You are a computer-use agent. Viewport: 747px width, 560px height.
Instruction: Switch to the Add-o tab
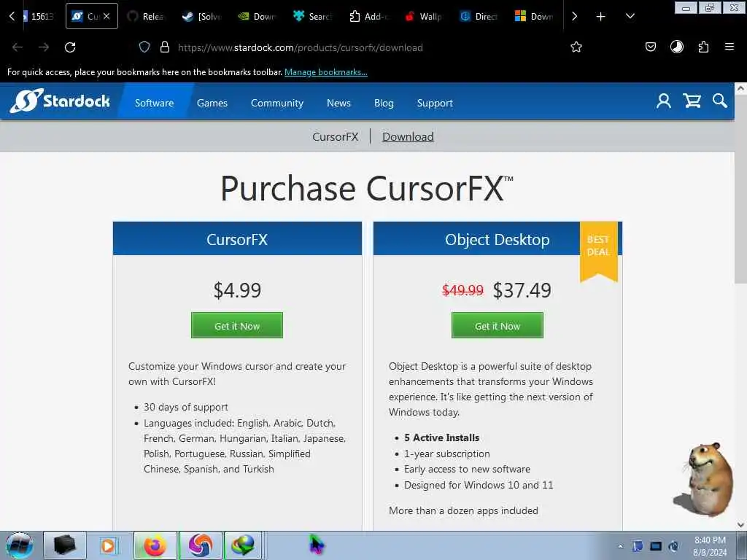coord(368,16)
